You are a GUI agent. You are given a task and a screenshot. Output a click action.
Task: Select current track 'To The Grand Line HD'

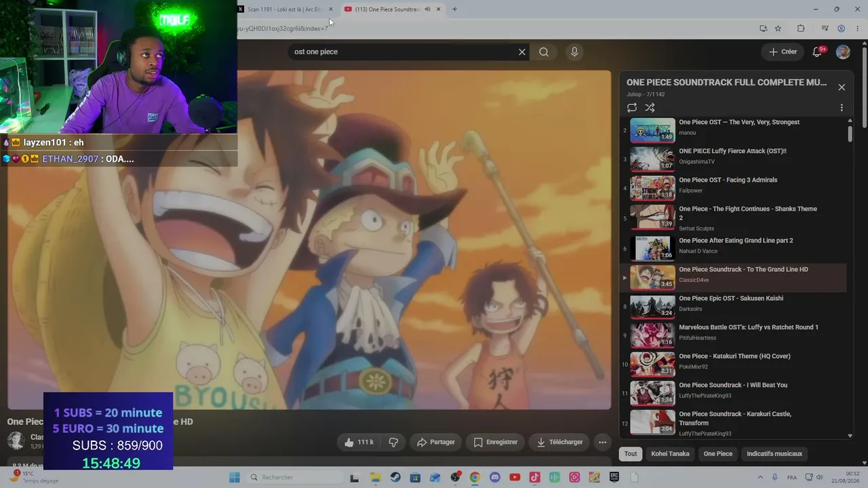click(x=733, y=277)
